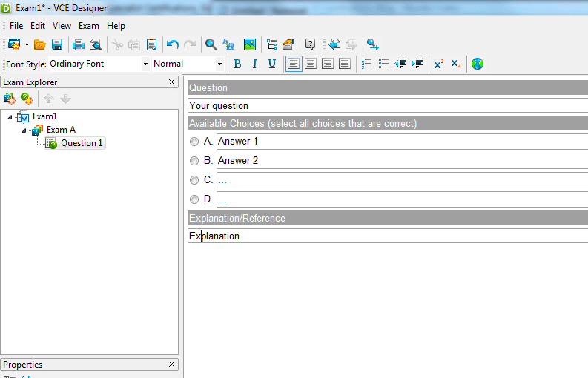The width and height of the screenshot is (588, 378).
Task: Click the Answer 1 input field
Action: (x=403, y=142)
